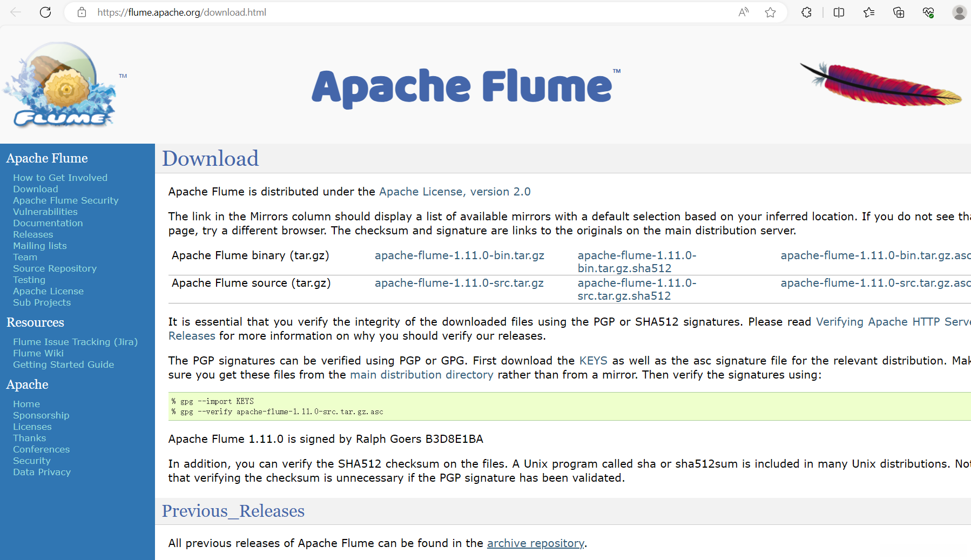Reload the page with the refresh icon
971x560 pixels.
point(45,12)
